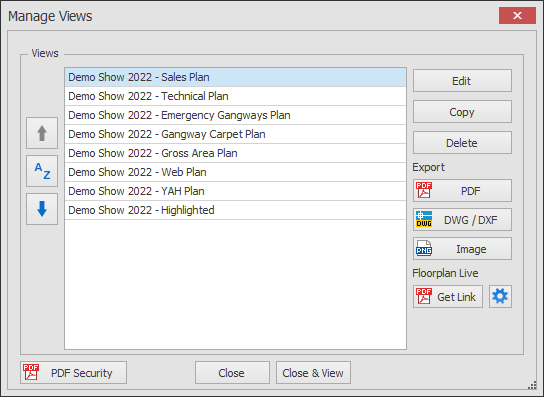
Task: Open PDF Security options
Action: pyautogui.click(x=74, y=373)
